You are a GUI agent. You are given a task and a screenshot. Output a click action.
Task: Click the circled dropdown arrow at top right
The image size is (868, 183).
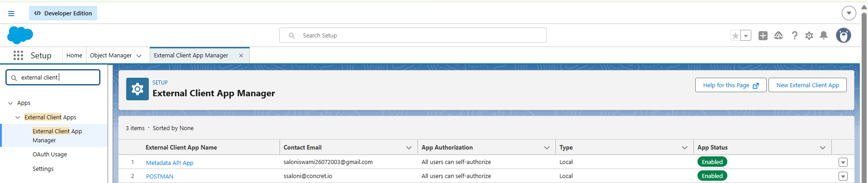(x=849, y=13)
